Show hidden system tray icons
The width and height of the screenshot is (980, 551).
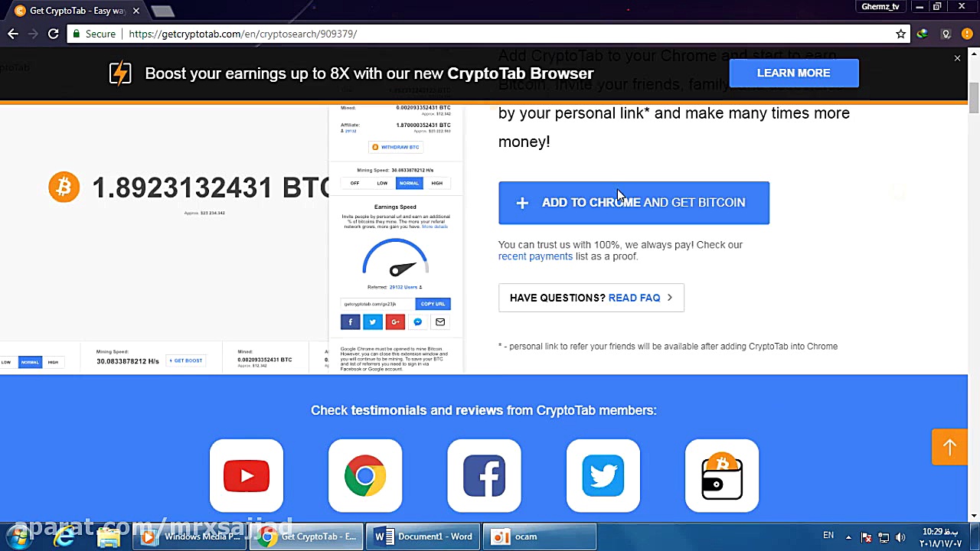point(848,537)
